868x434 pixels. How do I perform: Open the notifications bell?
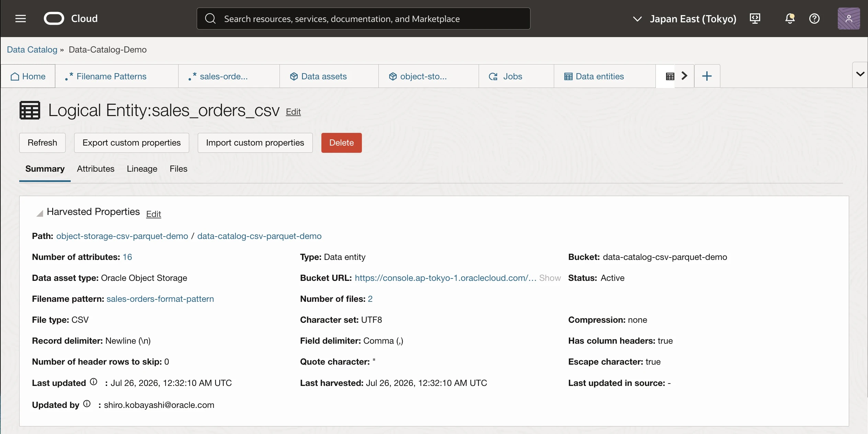pos(790,19)
